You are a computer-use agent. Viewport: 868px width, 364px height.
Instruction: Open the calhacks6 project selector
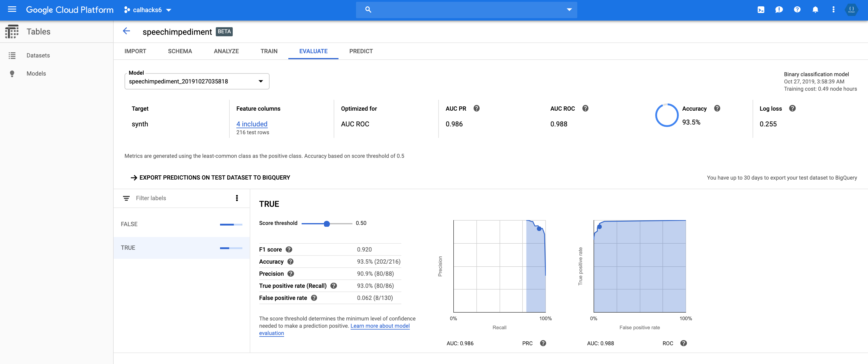pyautogui.click(x=148, y=10)
